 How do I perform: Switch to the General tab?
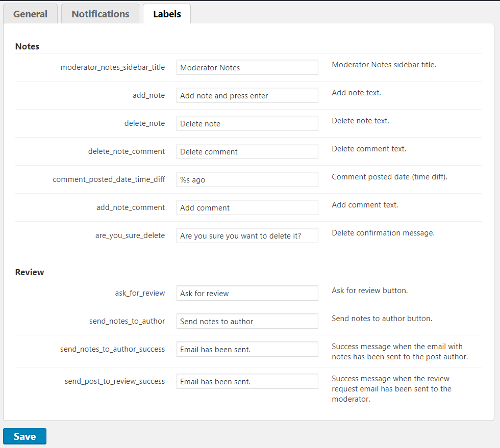(31, 14)
